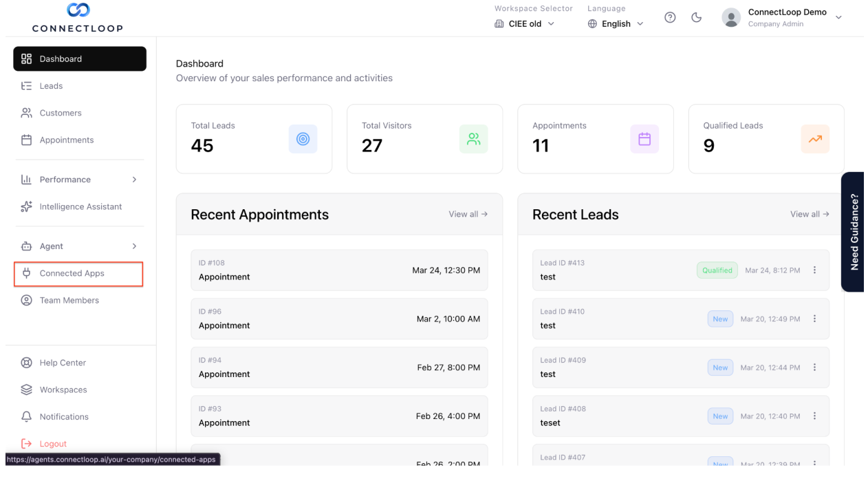
Task: Click the Total Visitors value 27
Action: pos(372,146)
